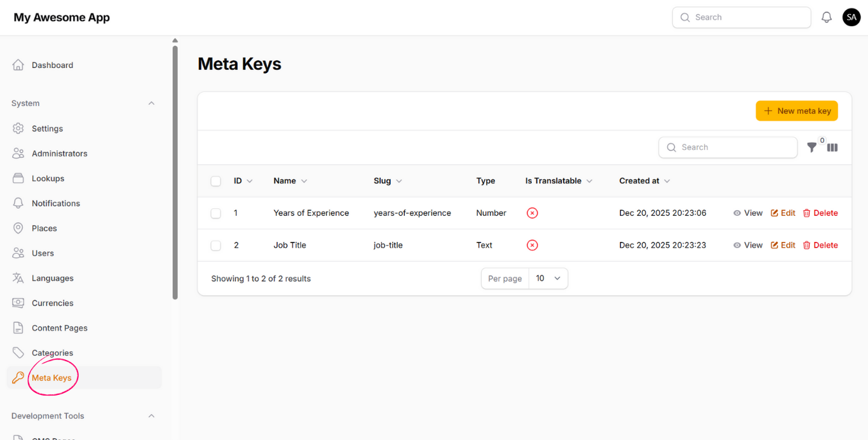
Task: Open the Per page dropdown
Action: click(x=548, y=279)
